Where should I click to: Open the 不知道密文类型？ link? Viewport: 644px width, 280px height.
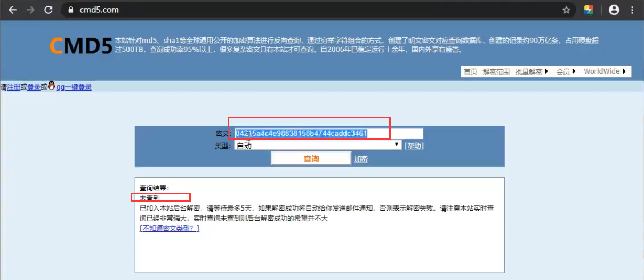click(x=169, y=228)
